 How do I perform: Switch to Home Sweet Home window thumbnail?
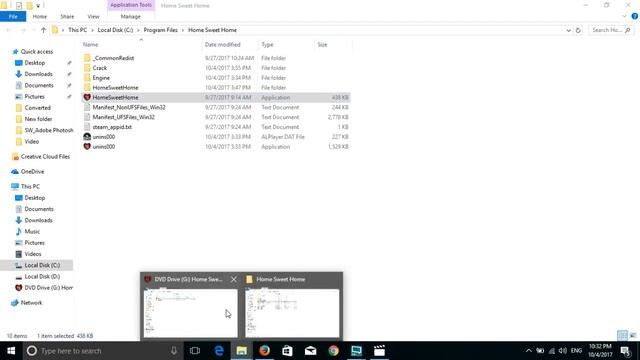[292, 313]
